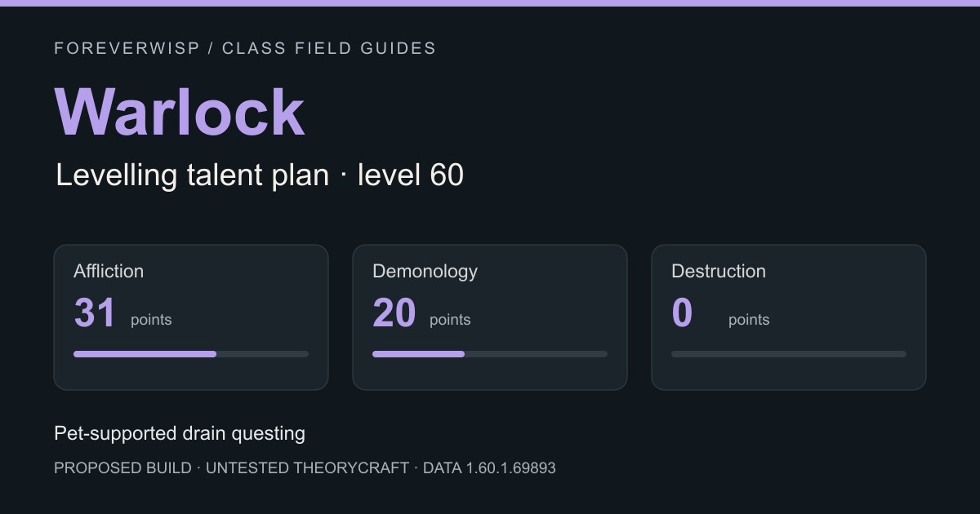Screen dimensions: 980x514
Task: Click the purple accent bar at top
Action: click(x=490, y=3)
